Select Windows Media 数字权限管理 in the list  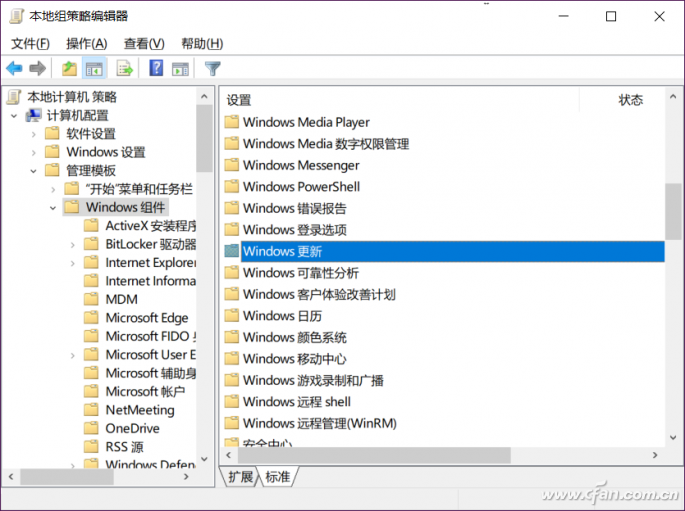pos(326,143)
